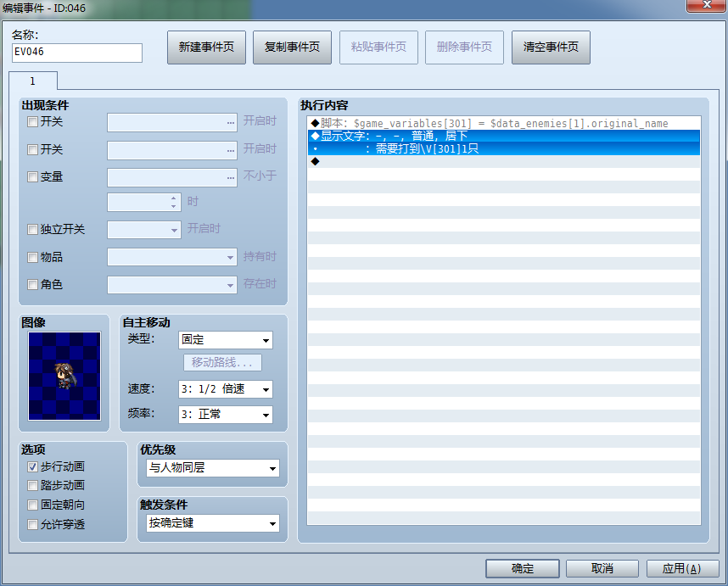Cancel the dialog with 取消
Image resolution: width=728 pixels, height=586 pixels.
(602, 568)
